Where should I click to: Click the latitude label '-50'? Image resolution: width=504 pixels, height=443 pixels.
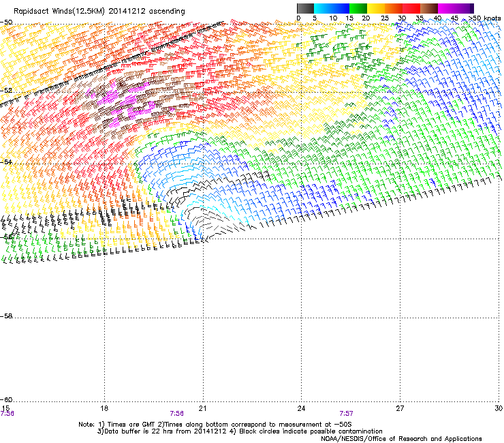[6, 22]
